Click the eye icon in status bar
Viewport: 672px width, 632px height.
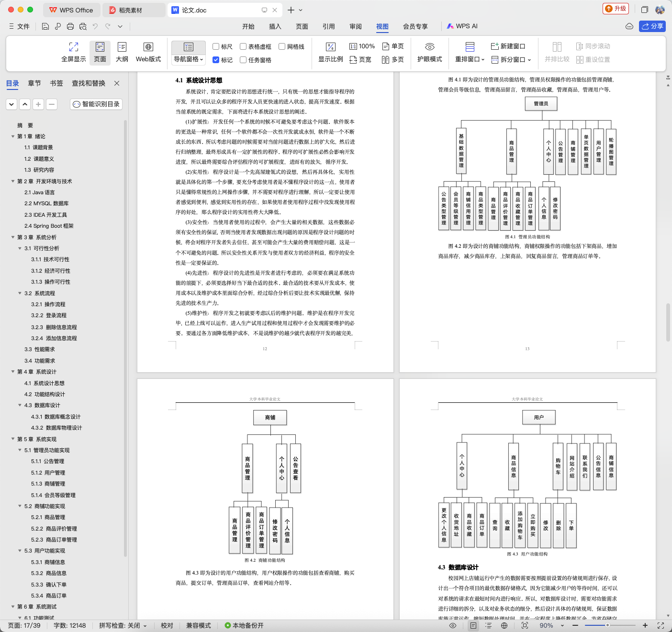453,625
